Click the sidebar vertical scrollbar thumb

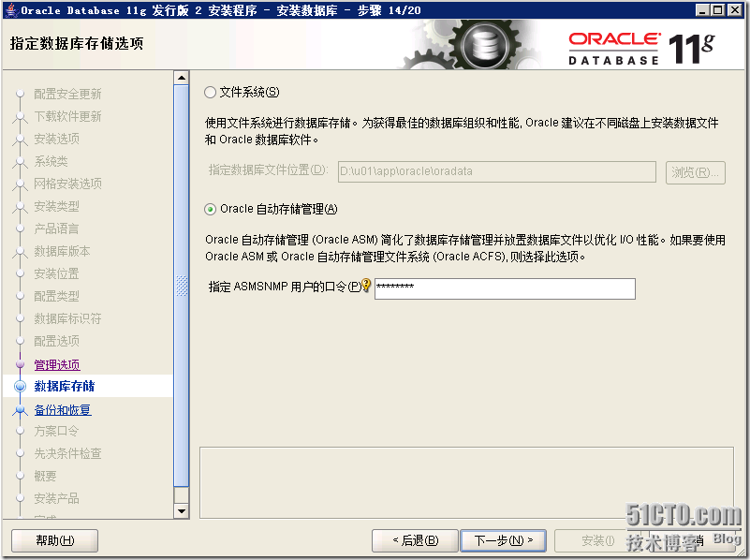click(x=182, y=286)
